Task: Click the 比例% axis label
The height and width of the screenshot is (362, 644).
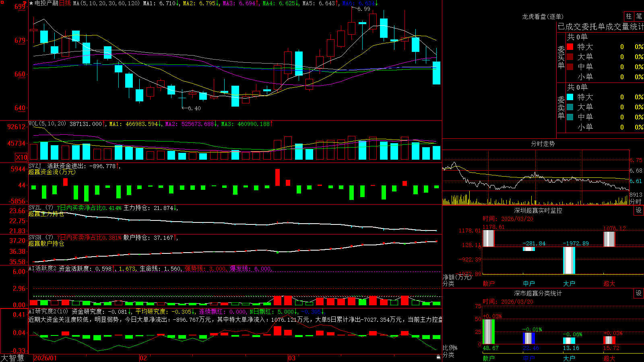Action: [x=450, y=348]
